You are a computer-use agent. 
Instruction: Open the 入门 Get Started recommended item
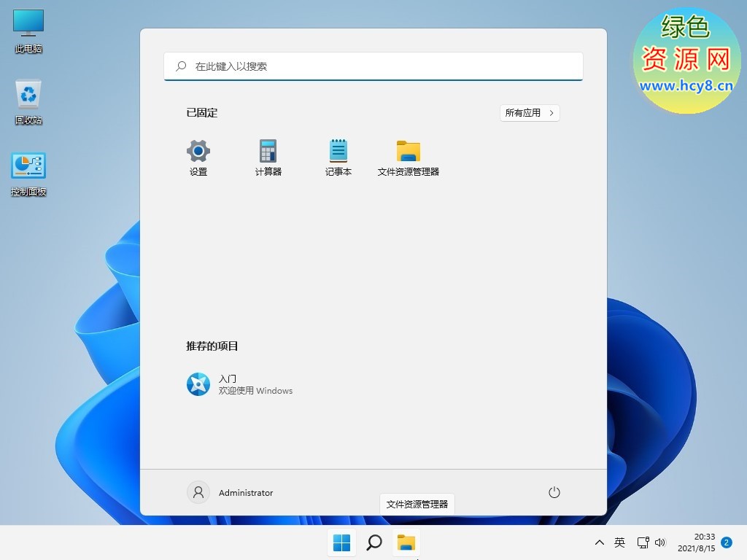(x=239, y=384)
